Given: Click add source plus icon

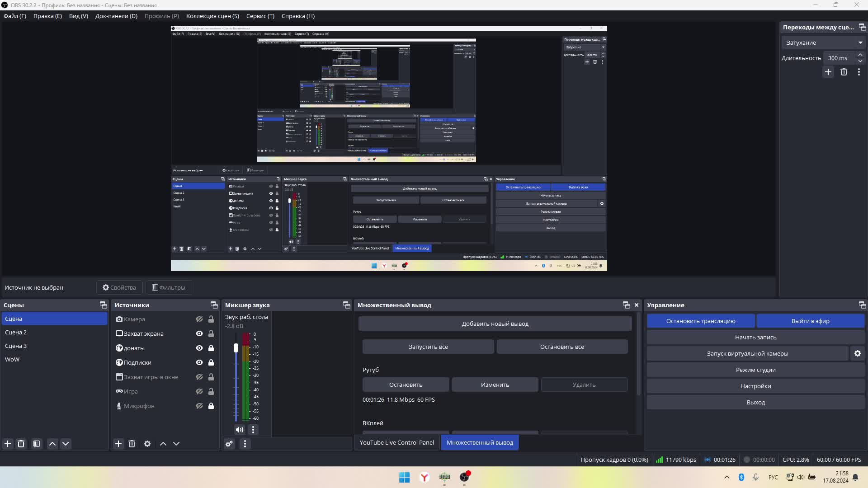Looking at the screenshot, I should click(x=118, y=444).
